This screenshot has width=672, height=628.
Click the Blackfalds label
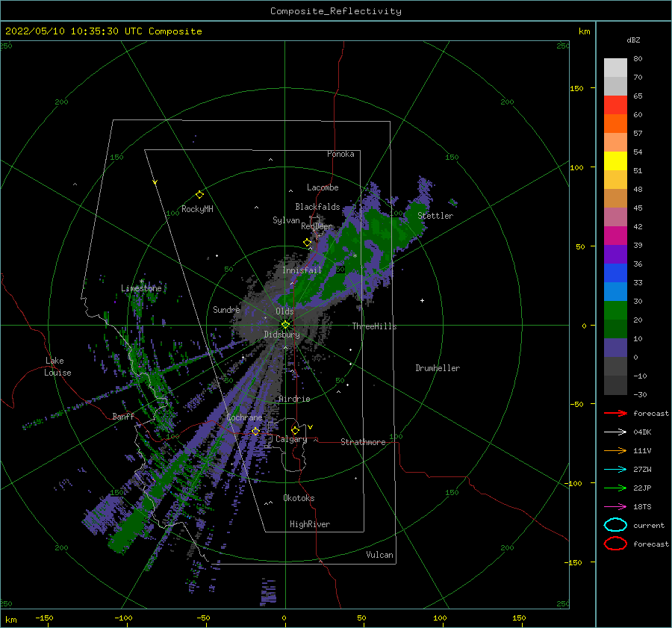click(x=317, y=207)
